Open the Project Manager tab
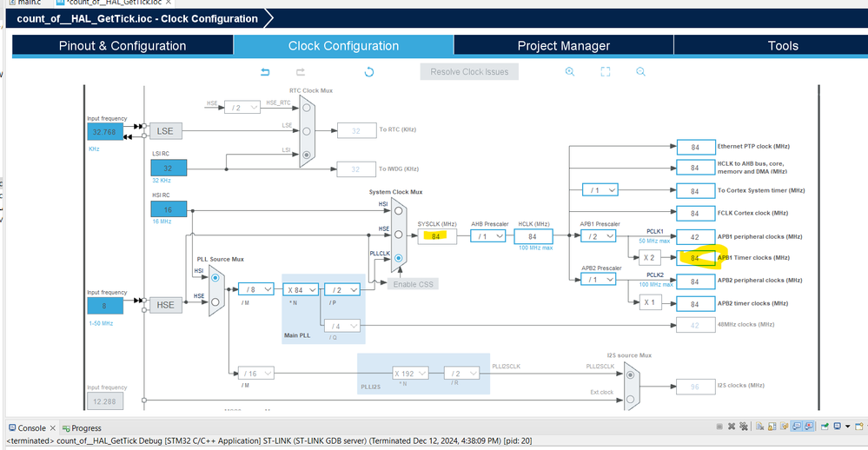The width and height of the screenshot is (868, 450). coord(564,45)
